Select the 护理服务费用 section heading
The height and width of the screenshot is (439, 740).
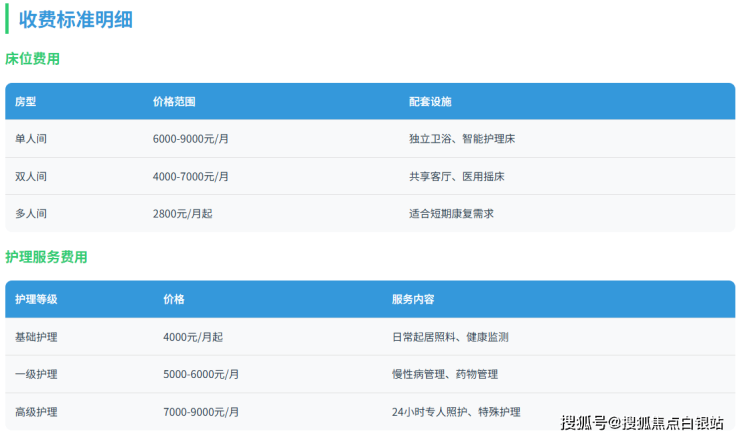tap(46, 257)
